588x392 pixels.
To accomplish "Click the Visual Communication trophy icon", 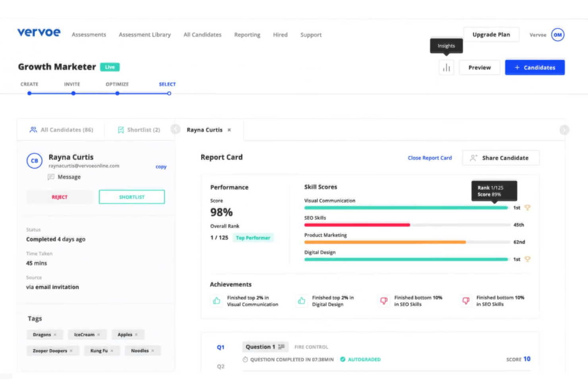I will coord(528,208).
